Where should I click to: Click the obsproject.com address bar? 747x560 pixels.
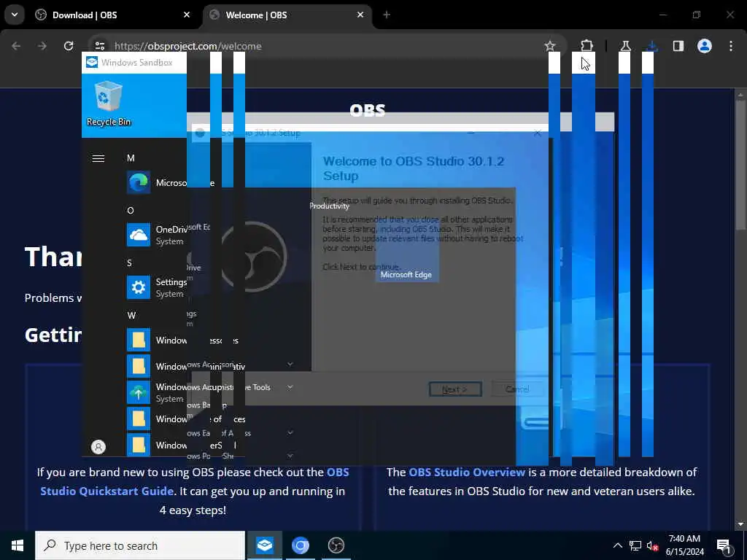(x=324, y=46)
